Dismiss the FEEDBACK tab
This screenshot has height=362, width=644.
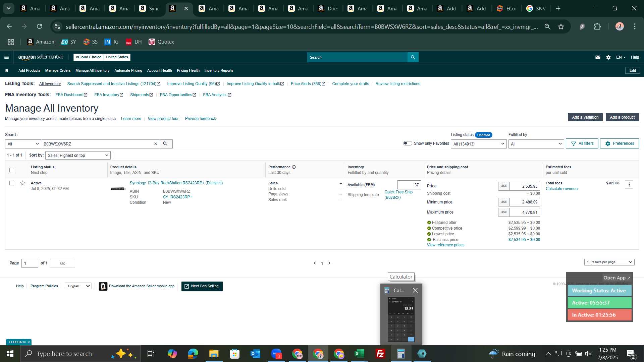29,342
